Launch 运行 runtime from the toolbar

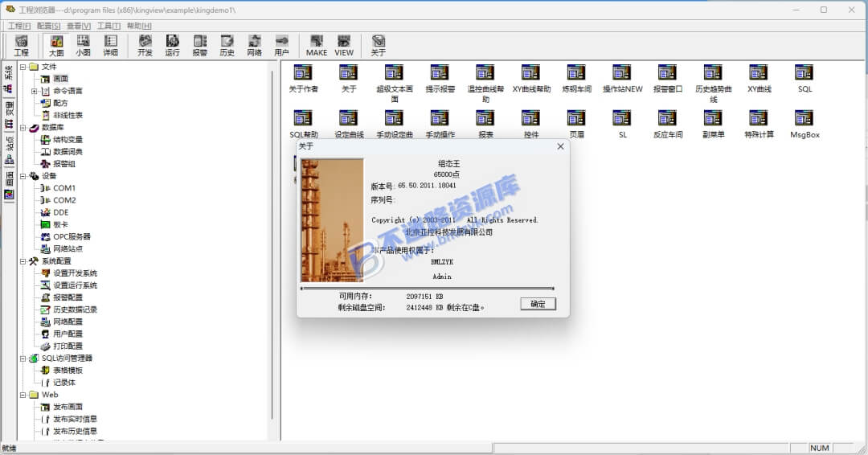coord(172,45)
